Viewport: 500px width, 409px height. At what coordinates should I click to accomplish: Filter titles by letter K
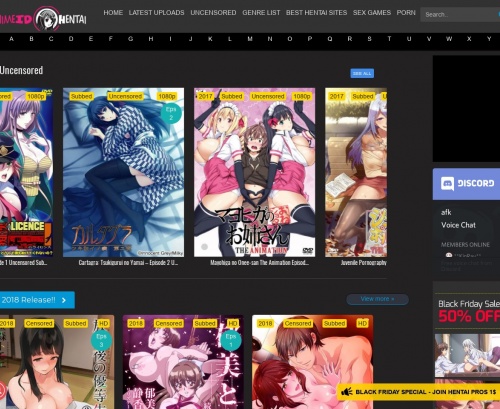[210, 39]
